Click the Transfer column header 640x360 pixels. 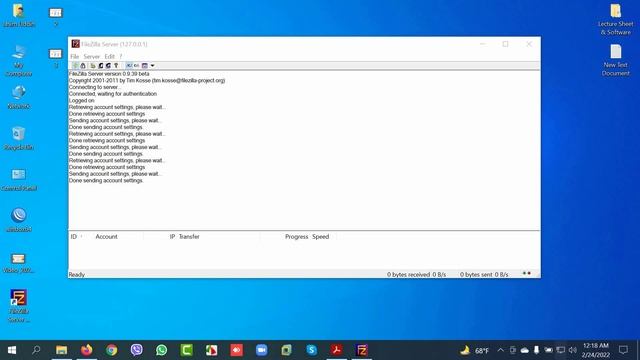[x=189, y=237]
